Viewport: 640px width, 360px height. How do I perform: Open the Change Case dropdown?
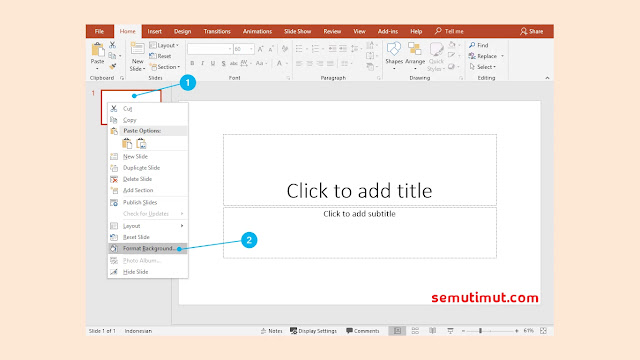pyautogui.click(x=261, y=63)
